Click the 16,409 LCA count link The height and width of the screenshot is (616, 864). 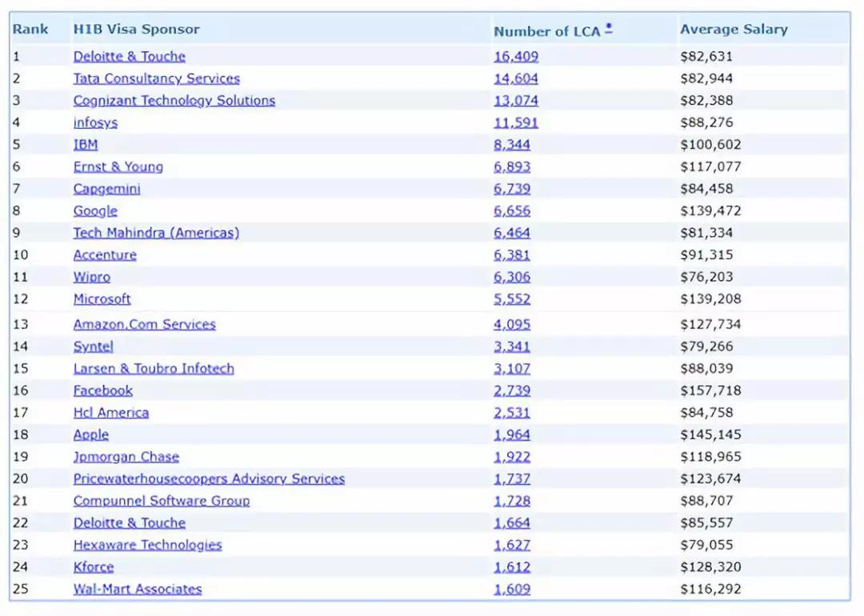(516, 57)
